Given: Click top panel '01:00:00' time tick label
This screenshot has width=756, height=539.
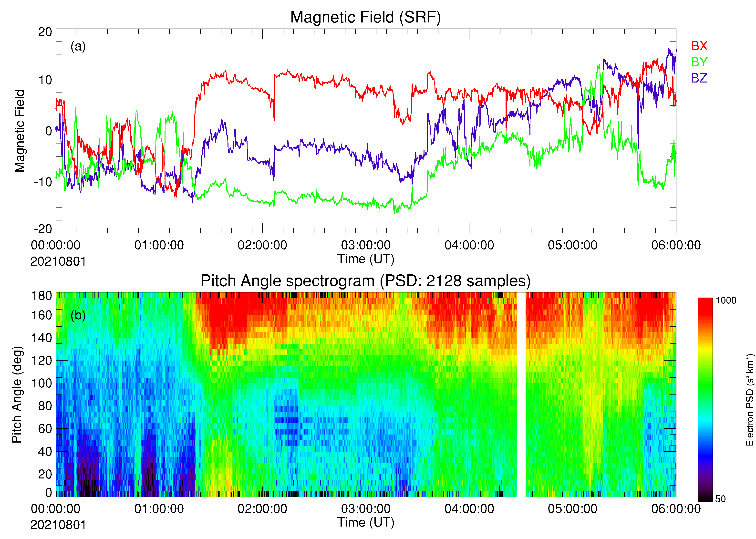Looking at the screenshot, I should [x=159, y=245].
